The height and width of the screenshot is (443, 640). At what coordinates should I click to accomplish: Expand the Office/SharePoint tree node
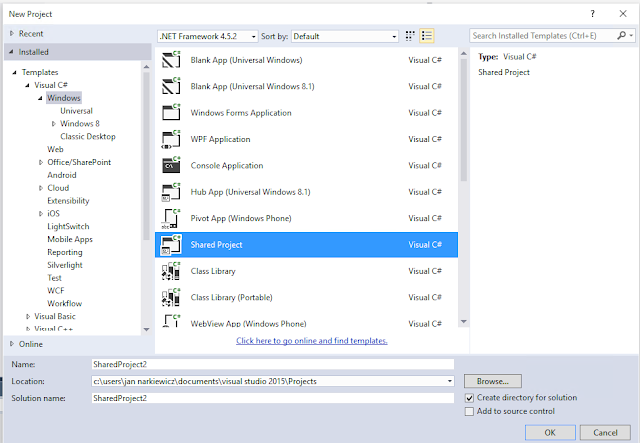[40, 162]
